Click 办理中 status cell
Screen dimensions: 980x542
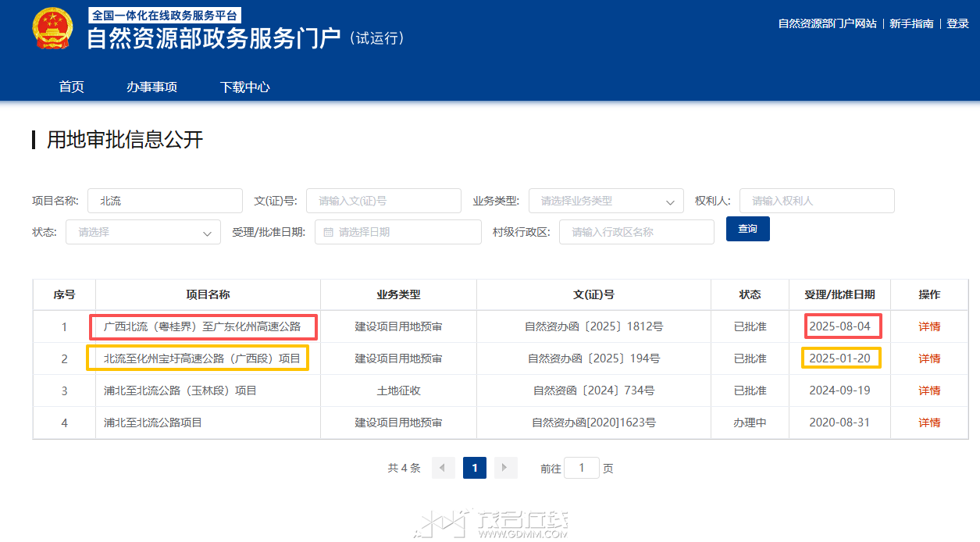pos(750,423)
